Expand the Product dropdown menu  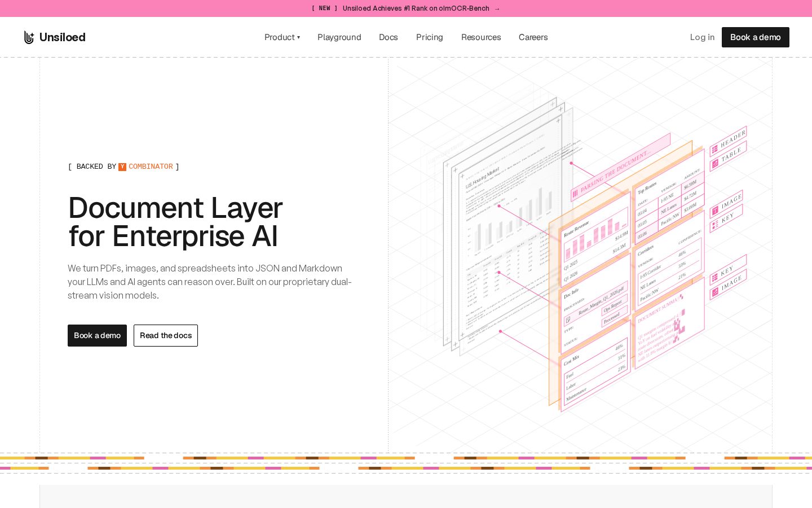pos(282,37)
